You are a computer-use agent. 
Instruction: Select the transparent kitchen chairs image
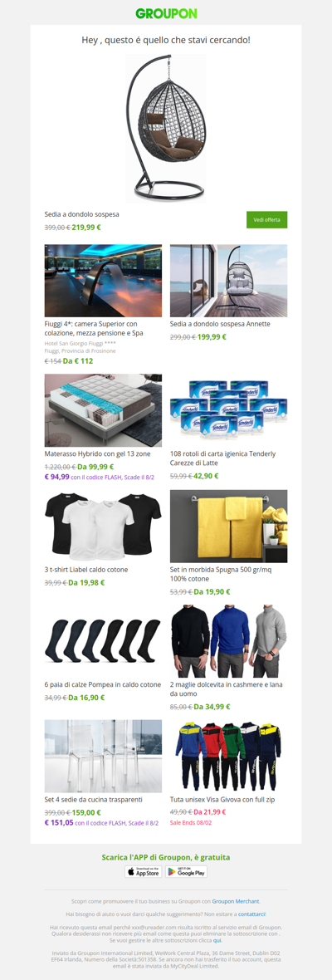point(103,757)
